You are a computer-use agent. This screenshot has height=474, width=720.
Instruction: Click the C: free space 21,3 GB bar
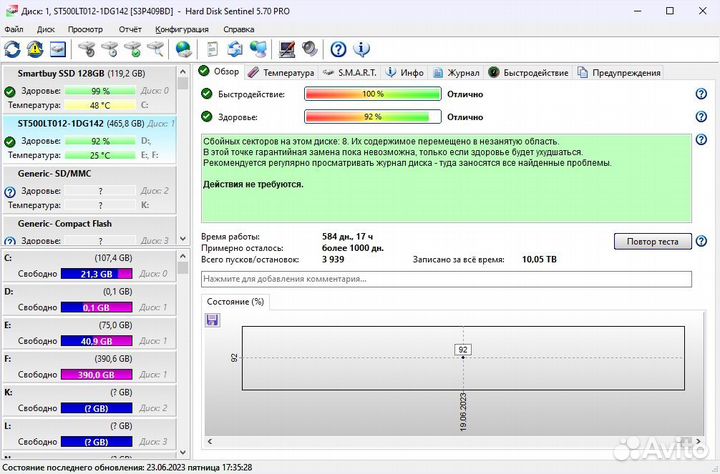pos(96,274)
